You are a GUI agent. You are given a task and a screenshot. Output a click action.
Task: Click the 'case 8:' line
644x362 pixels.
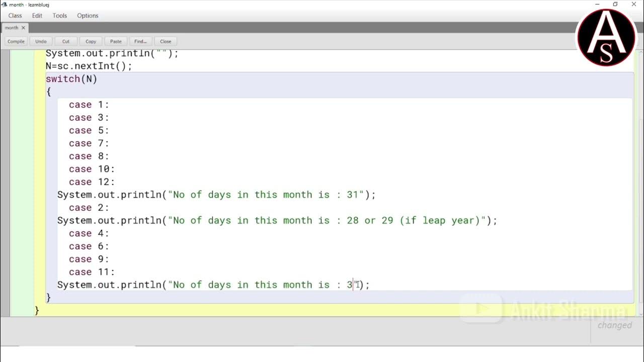(89, 156)
